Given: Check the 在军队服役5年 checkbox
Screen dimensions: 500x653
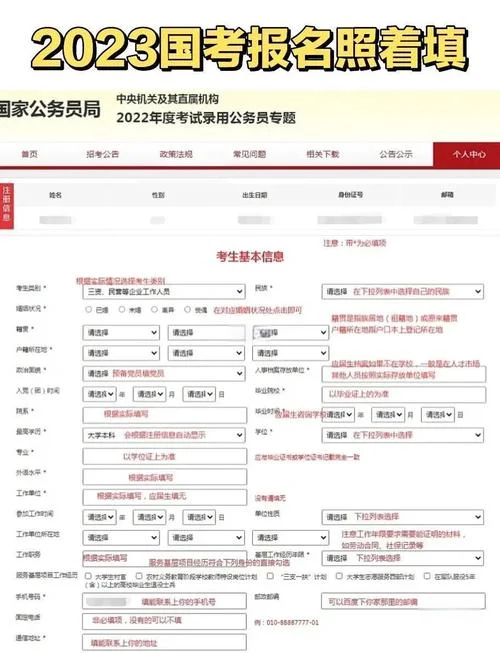Looking at the screenshot, I should (427, 576).
